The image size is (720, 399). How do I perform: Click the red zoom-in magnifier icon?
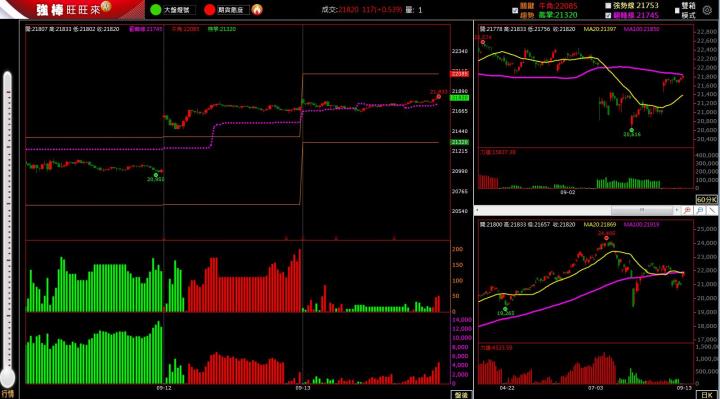[687, 210]
